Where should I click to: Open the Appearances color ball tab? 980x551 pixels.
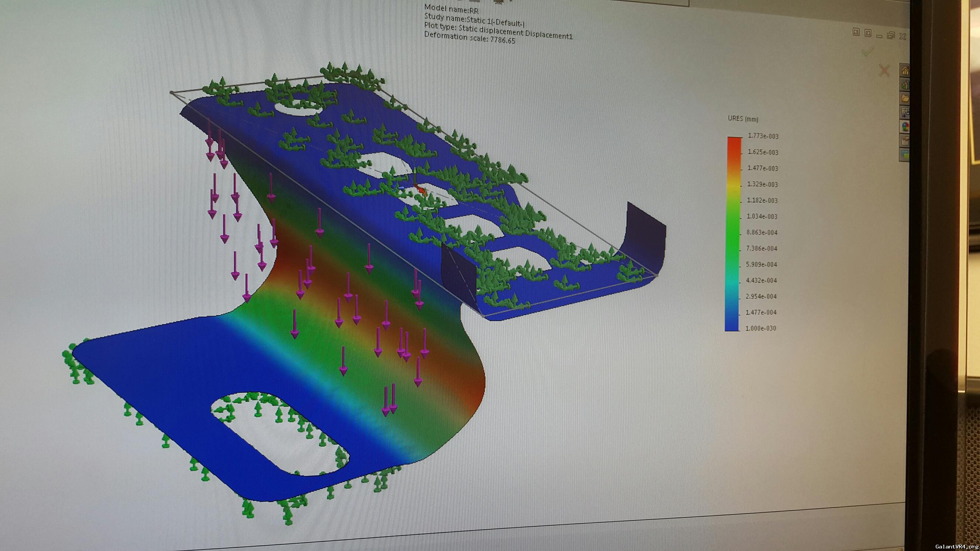tap(905, 126)
